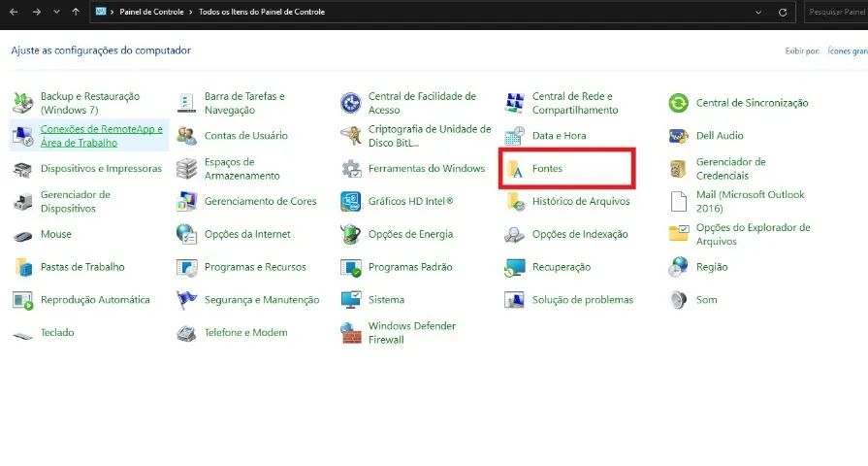This screenshot has width=868, height=466.
Task: Click the BitLocker Criptografia de Unidade icon
Action: pyautogui.click(x=350, y=136)
